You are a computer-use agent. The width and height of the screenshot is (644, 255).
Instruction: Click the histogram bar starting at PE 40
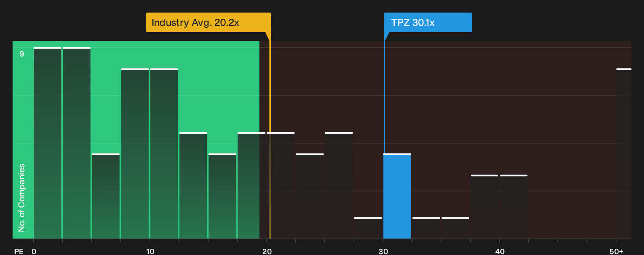pyautogui.click(x=514, y=207)
